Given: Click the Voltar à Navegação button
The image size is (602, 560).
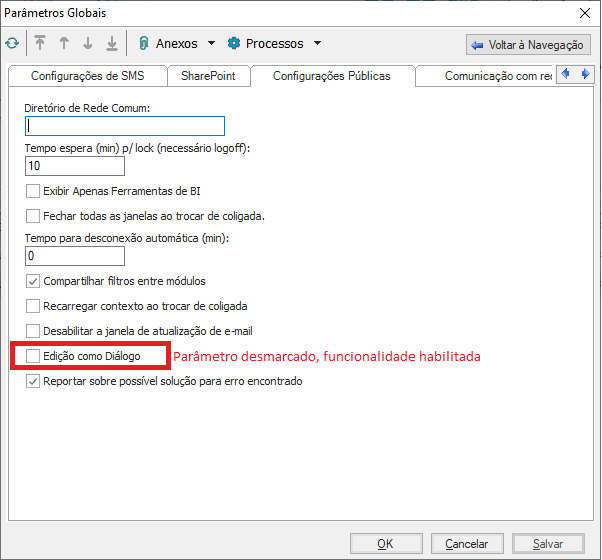Looking at the screenshot, I should [528, 45].
